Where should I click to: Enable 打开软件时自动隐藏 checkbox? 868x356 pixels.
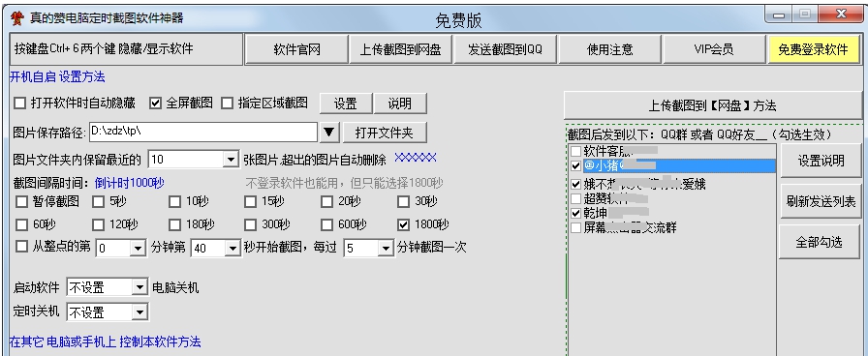(20, 103)
